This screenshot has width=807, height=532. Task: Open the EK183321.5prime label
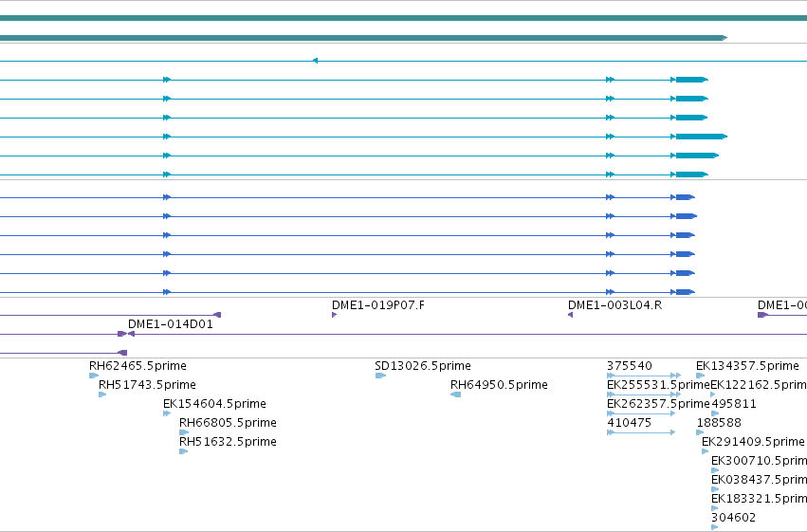[760, 499]
